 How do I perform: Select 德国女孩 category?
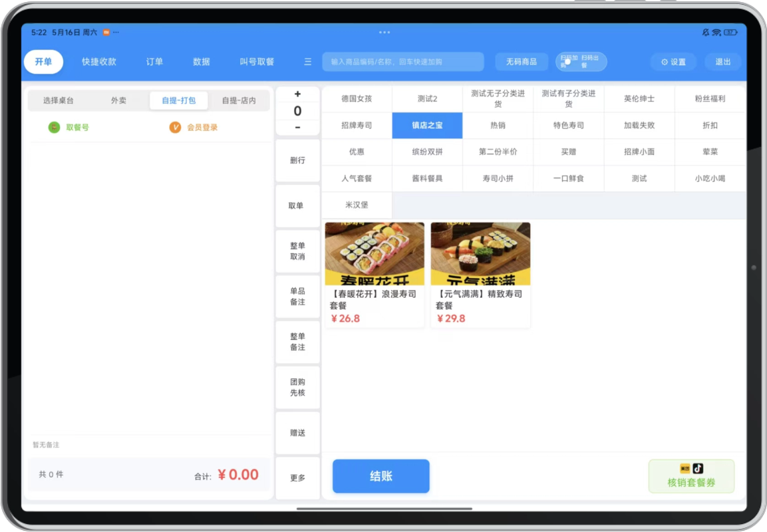[x=357, y=99]
